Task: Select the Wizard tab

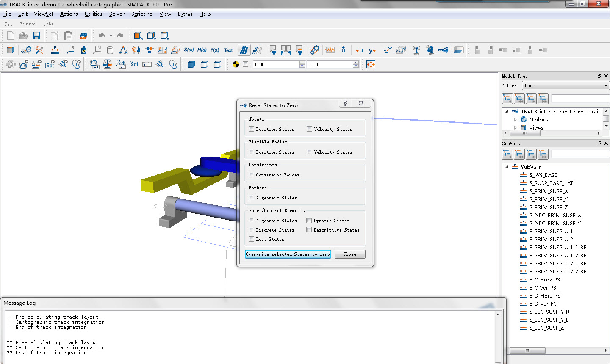Action: (28, 24)
